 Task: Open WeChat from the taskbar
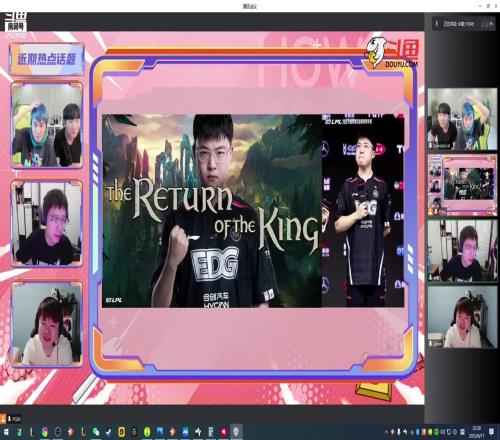[x=96, y=432]
